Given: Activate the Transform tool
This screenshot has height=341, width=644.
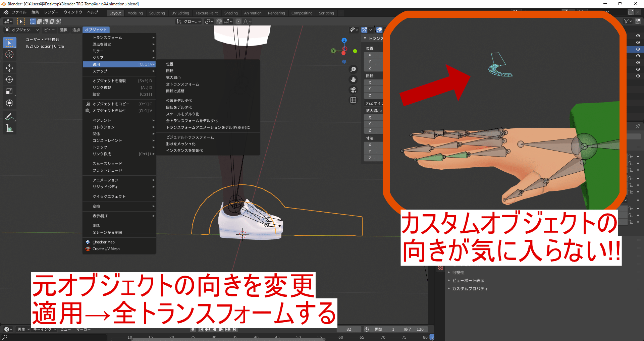Looking at the screenshot, I should coord(9,103).
